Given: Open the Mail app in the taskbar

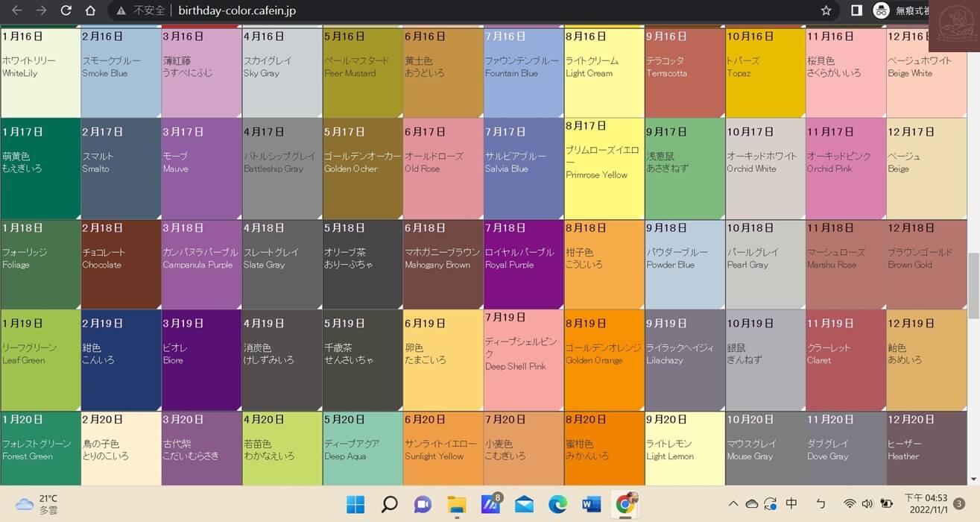Looking at the screenshot, I should point(524,505).
